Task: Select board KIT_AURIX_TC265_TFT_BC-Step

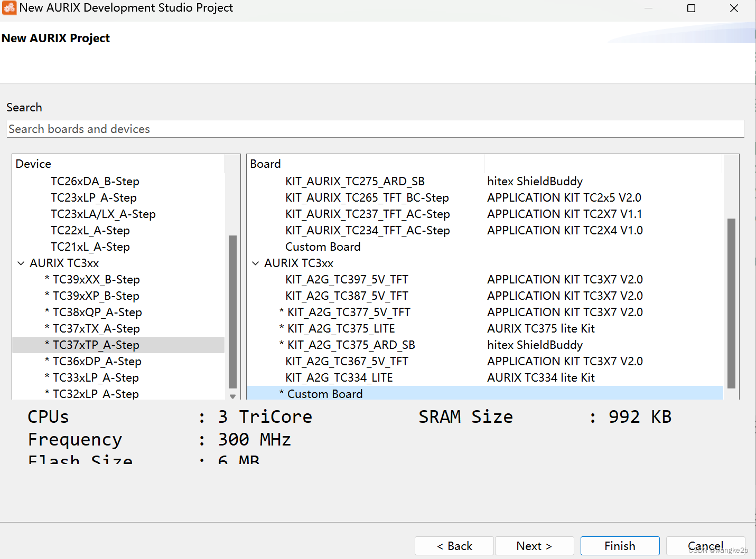Action: coord(367,197)
